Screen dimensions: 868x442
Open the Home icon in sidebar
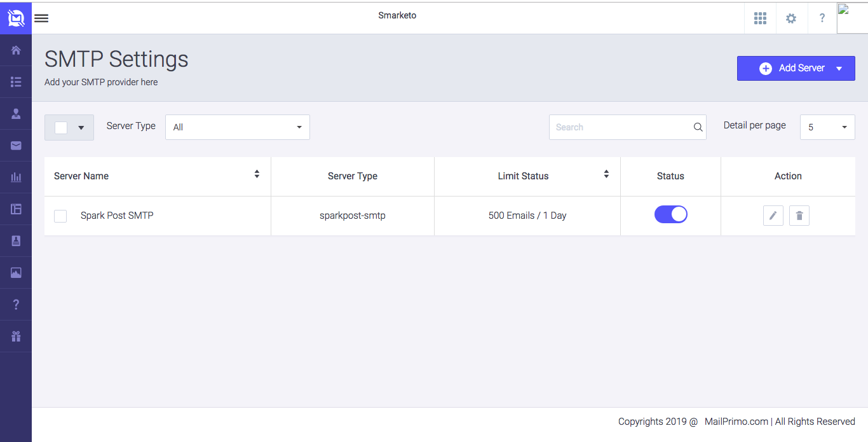[x=16, y=50]
